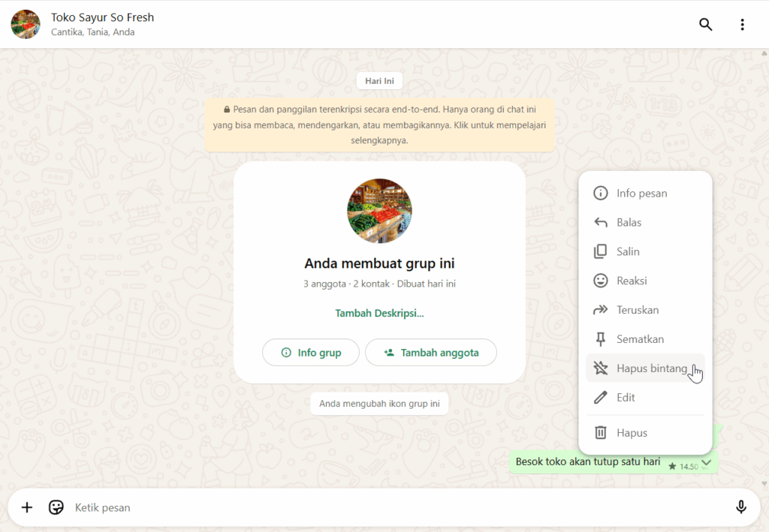The height and width of the screenshot is (532, 769).
Task: Click the Ketik pesan input field
Action: click(x=401, y=507)
